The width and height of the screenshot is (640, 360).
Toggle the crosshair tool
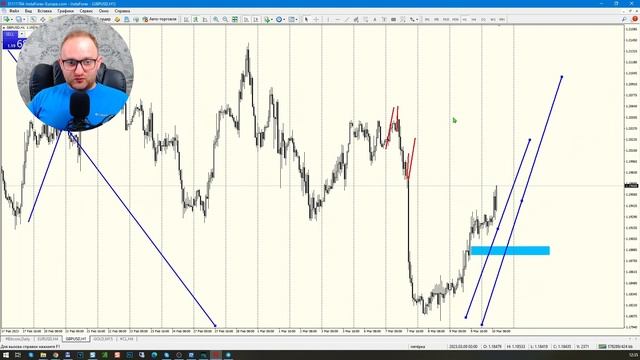click(316, 19)
